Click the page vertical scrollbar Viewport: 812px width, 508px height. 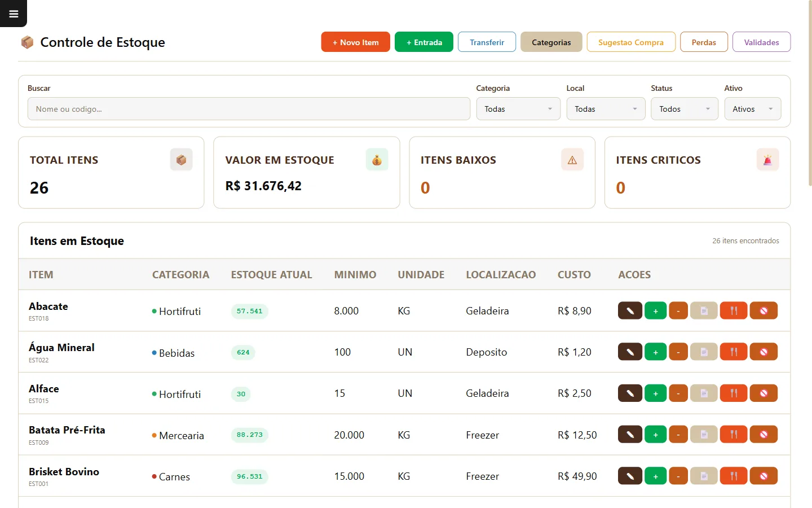tap(810, 93)
